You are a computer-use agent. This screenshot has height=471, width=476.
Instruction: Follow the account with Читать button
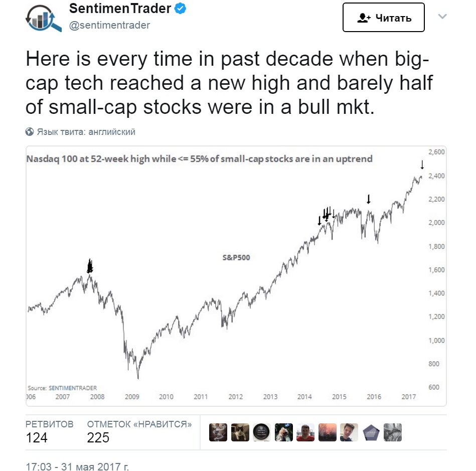click(x=383, y=18)
